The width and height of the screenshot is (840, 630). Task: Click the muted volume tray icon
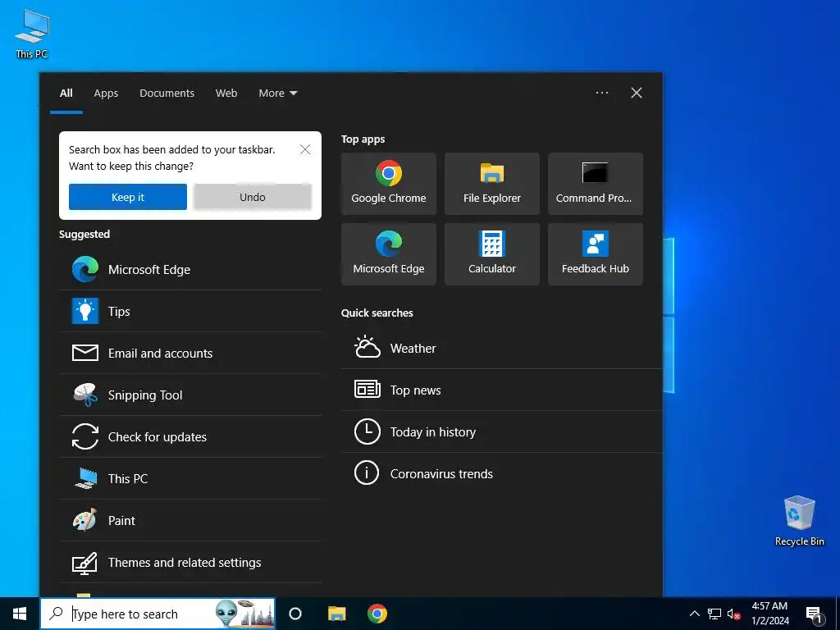click(734, 614)
